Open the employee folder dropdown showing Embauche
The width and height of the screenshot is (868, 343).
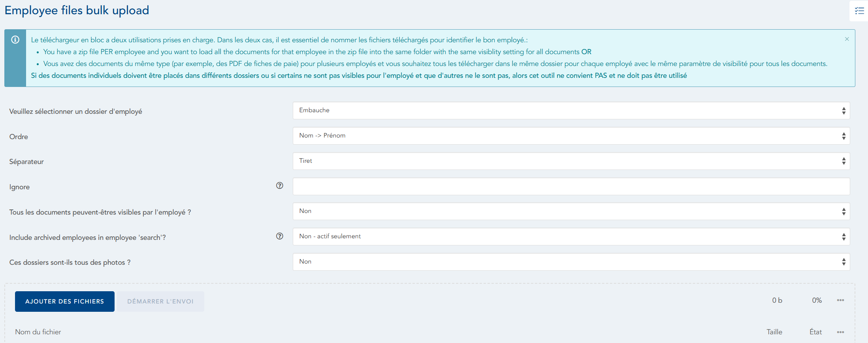pyautogui.click(x=571, y=111)
